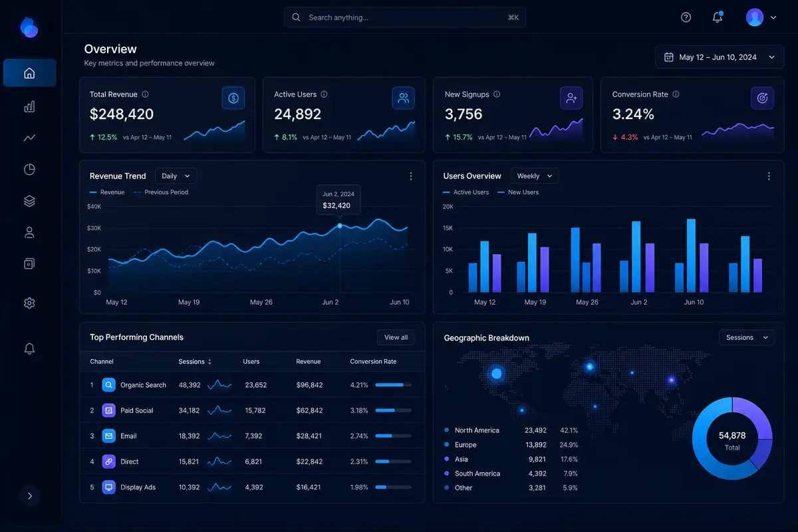Click the View all button
Screen dimensions: 798x532
[x=396, y=337]
